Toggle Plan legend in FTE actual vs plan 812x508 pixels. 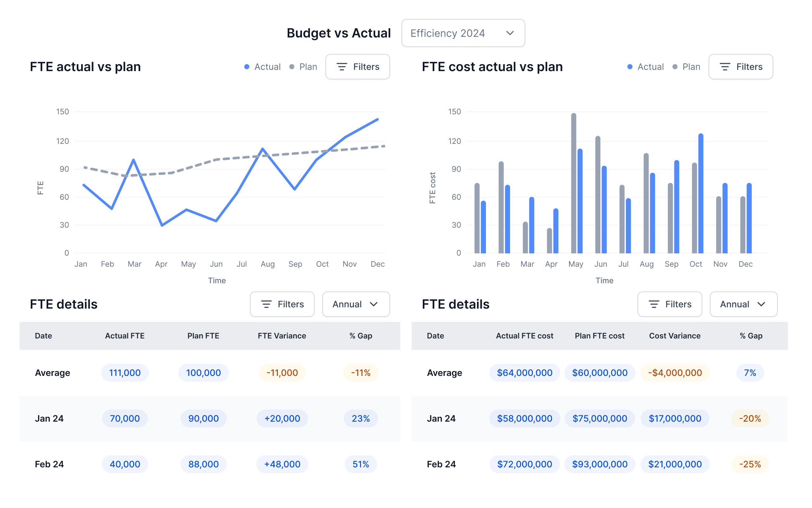[303, 67]
